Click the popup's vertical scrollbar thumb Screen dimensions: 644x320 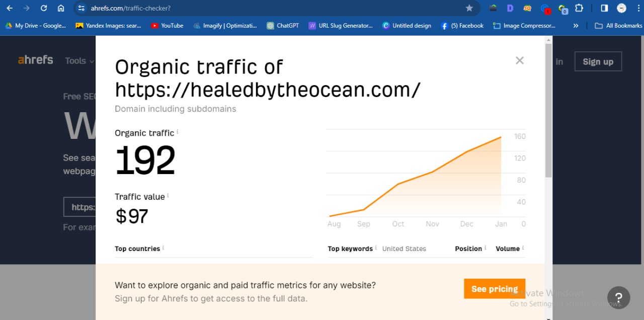(548, 111)
